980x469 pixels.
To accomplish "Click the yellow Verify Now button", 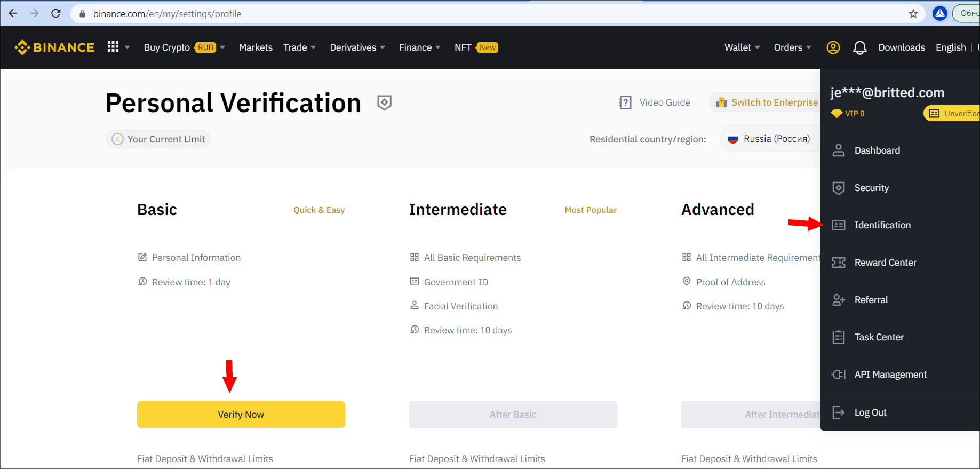I will pos(241,415).
